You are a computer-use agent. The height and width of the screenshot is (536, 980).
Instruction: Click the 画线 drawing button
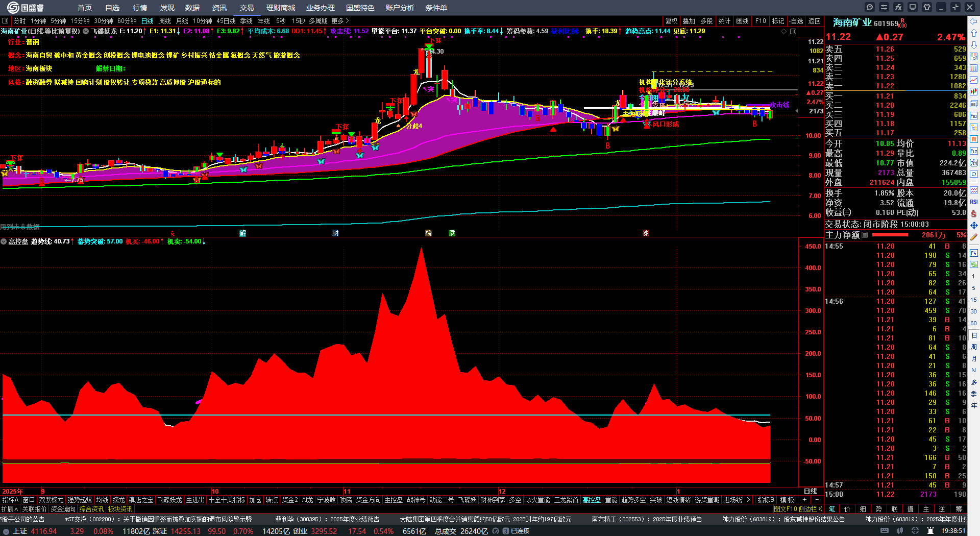tap(743, 21)
